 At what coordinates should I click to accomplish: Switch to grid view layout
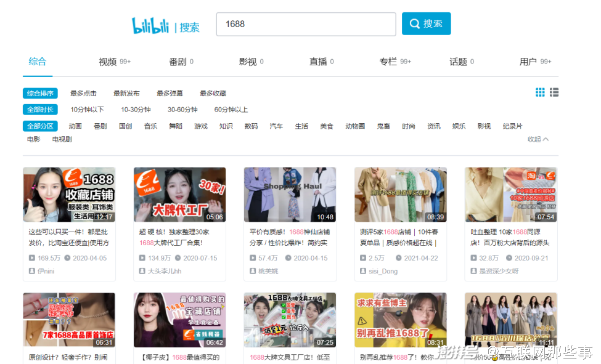[x=540, y=92]
